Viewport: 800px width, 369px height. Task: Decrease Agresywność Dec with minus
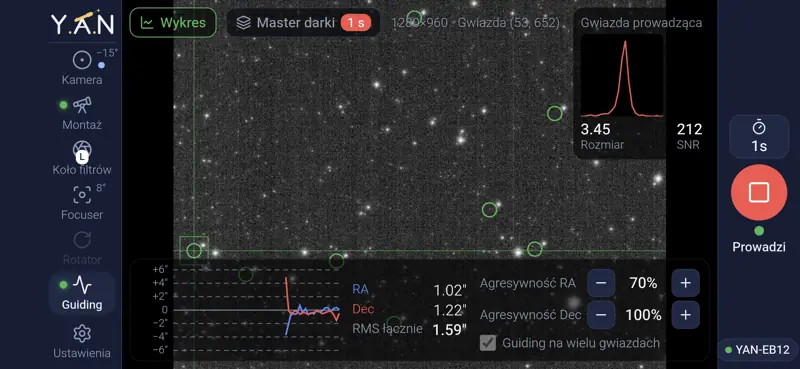(601, 315)
